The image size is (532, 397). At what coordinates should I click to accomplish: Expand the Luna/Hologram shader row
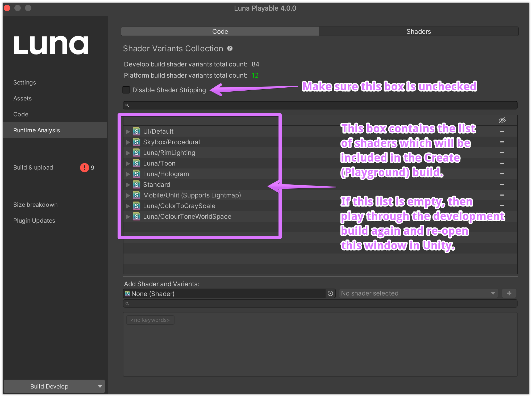128,174
